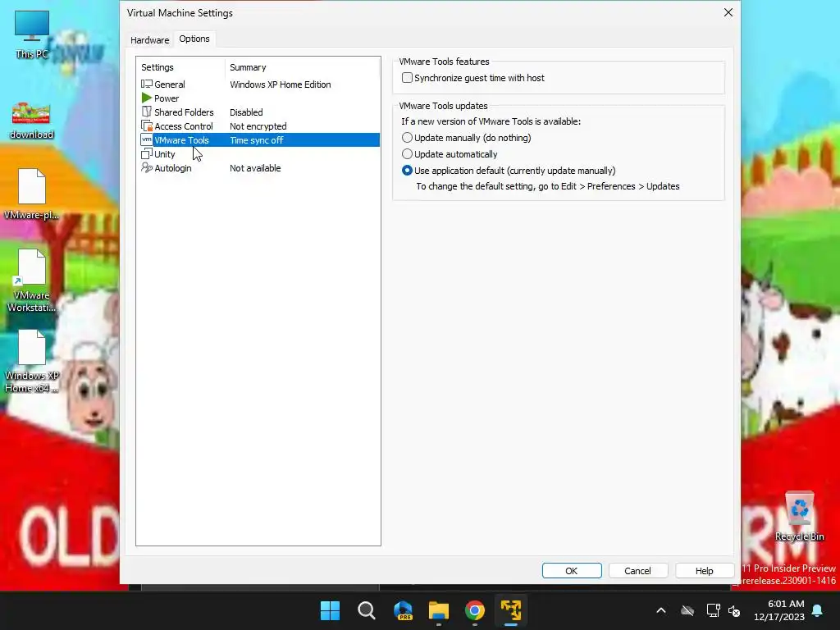Screen dimensions: 840x630
Task: Switch to the Hardware tab
Action: (x=149, y=39)
